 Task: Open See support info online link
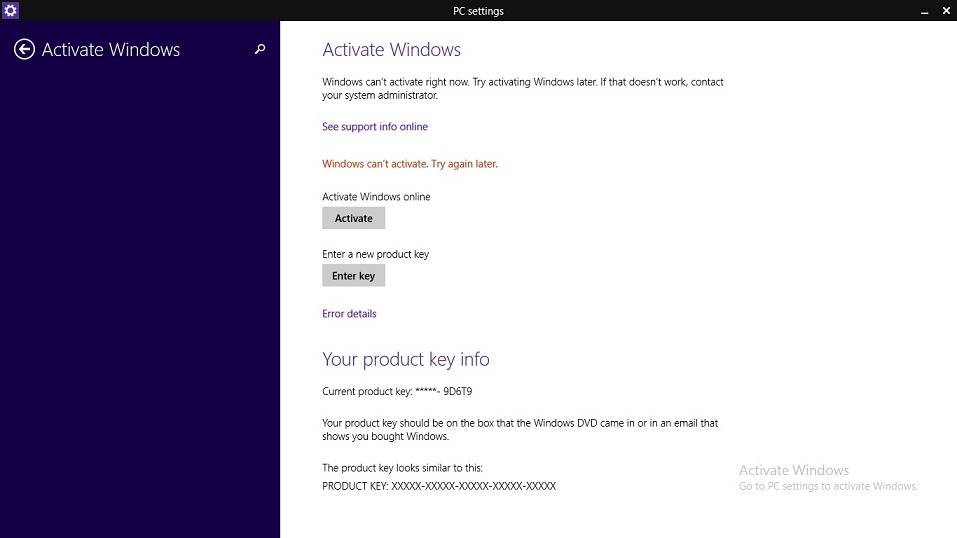(375, 126)
